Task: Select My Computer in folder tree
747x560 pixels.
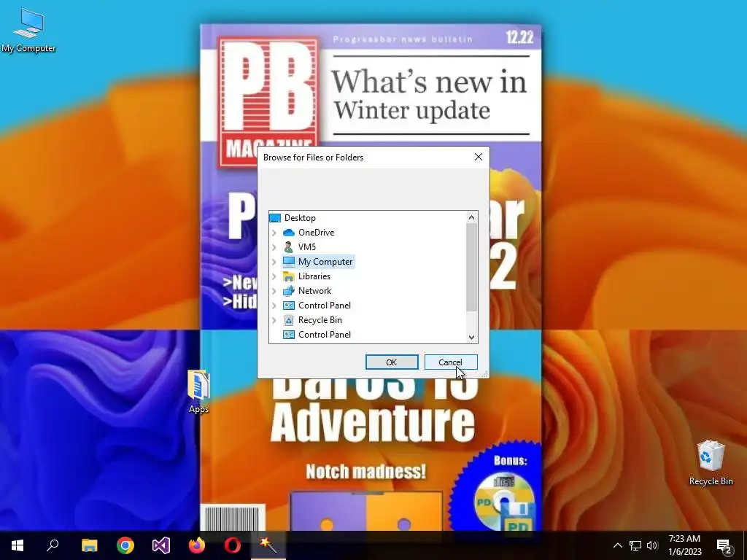Action: tap(325, 262)
